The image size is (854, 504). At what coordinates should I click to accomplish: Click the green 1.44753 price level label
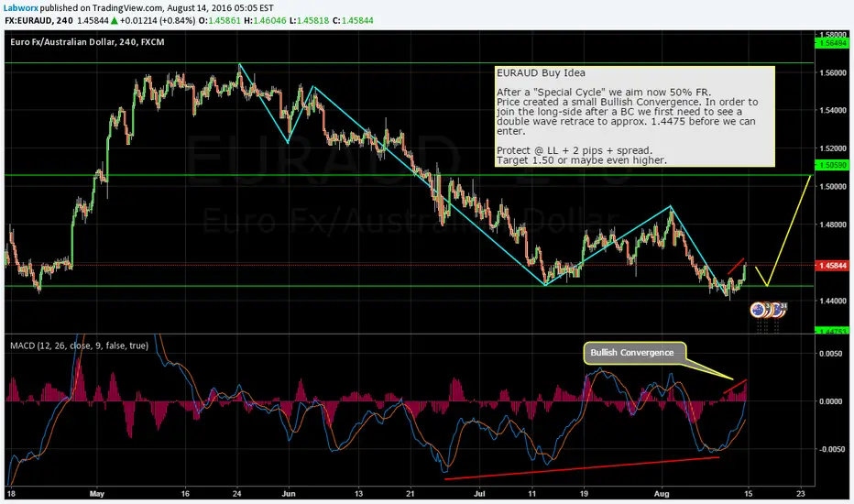coord(831,331)
